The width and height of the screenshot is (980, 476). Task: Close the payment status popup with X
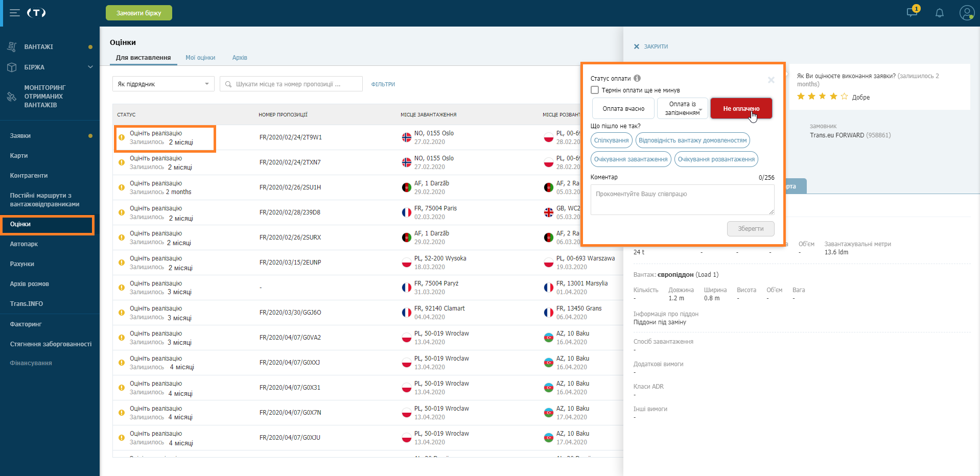point(771,80)
